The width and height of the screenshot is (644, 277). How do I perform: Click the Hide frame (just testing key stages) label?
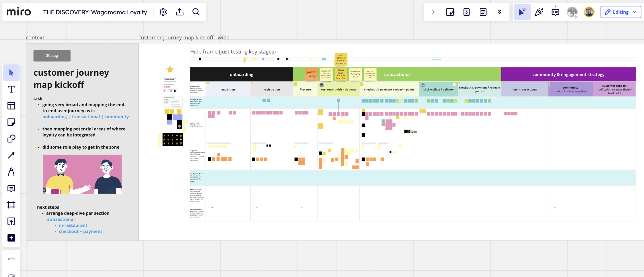tap(233, 52)
